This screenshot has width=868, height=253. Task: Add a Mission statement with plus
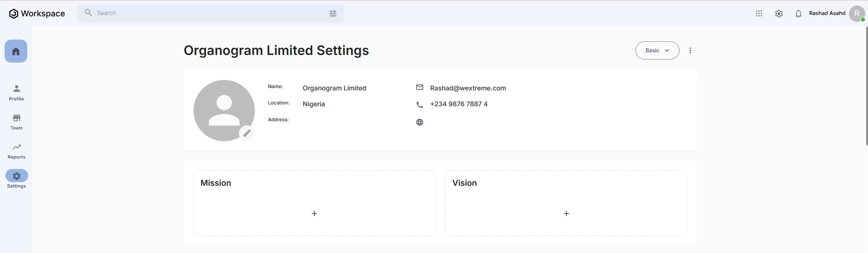tap(314, 213)
